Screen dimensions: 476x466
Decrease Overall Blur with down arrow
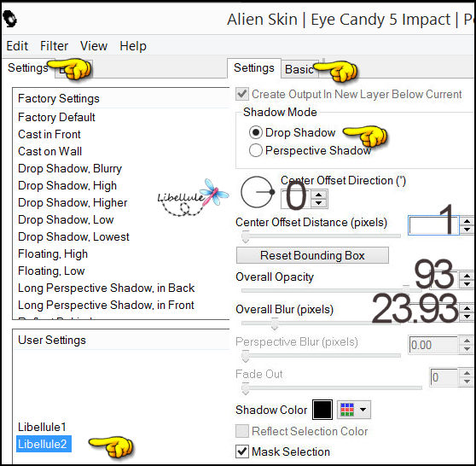pyautogui.click(x=467, y=317)
